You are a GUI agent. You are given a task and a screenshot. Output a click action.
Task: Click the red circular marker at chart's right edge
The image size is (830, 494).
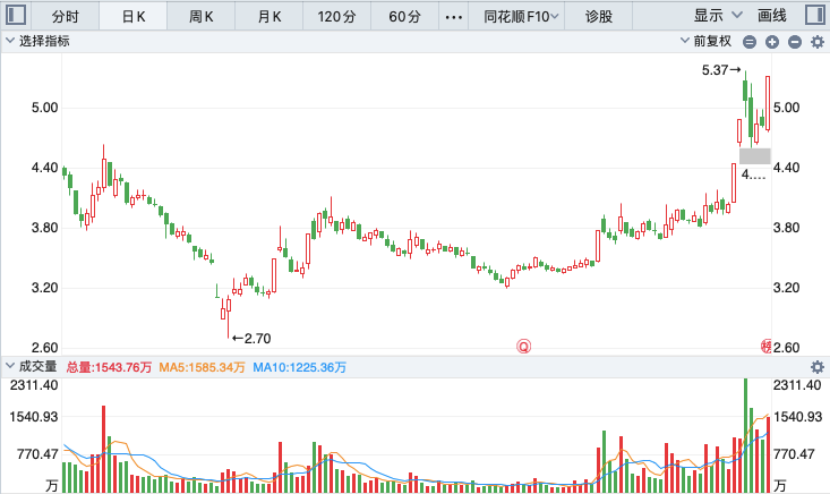click(x=766, y=346)
